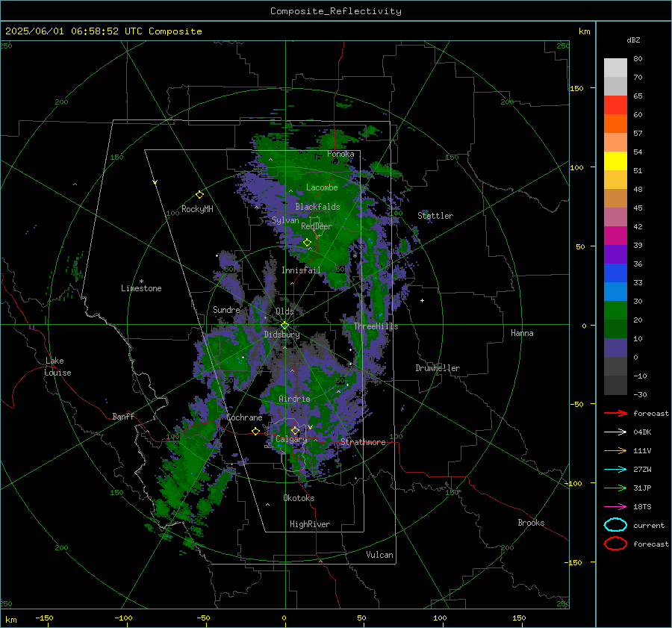
Task: Click the Innisfail label on the map
Action: click(x=301, y=270)
